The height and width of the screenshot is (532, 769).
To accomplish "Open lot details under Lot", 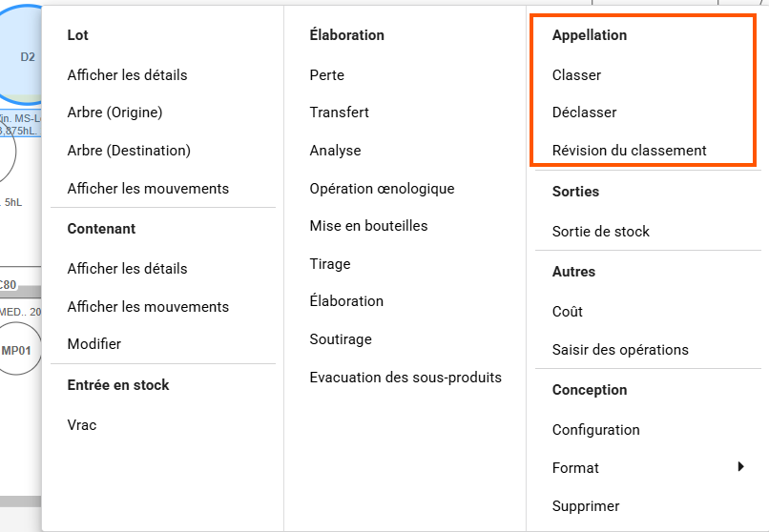I will pyautogui.click(x=127, y=75).
